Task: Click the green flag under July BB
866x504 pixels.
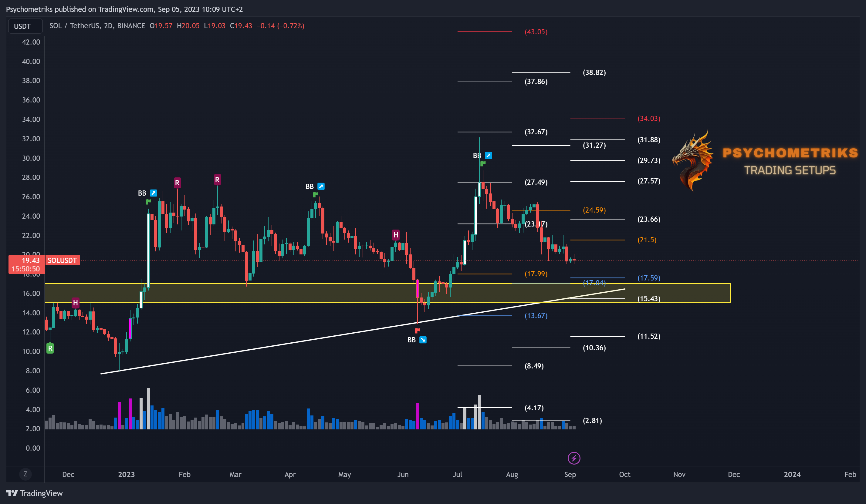Action: (482, 163)
